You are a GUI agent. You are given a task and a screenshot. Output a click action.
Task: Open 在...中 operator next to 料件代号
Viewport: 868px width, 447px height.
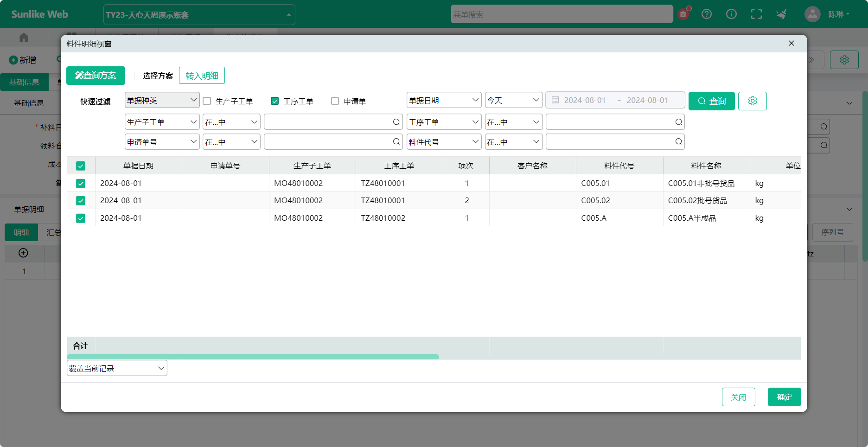point(513,141)
